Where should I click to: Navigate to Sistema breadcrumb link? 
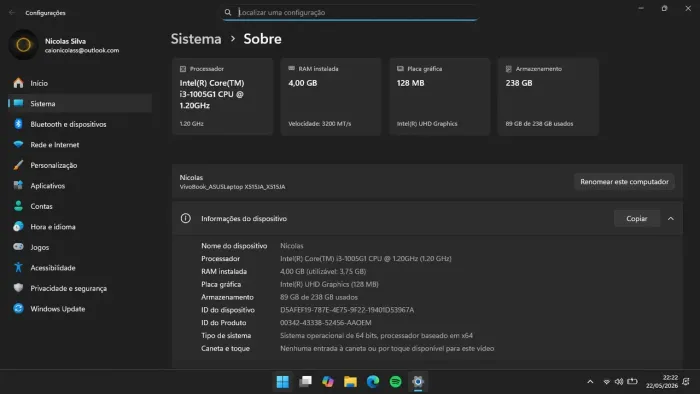196,39
